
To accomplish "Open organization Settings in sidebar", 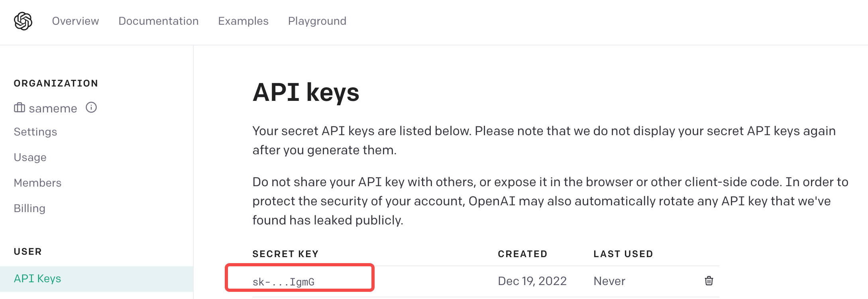I will click(x=35, y=132).
